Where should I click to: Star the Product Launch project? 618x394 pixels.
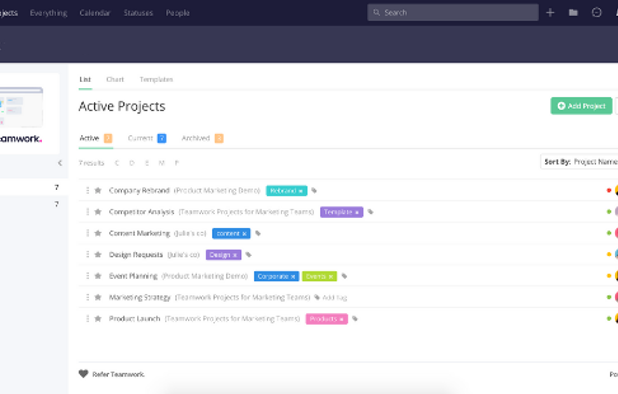coord(98,318)
